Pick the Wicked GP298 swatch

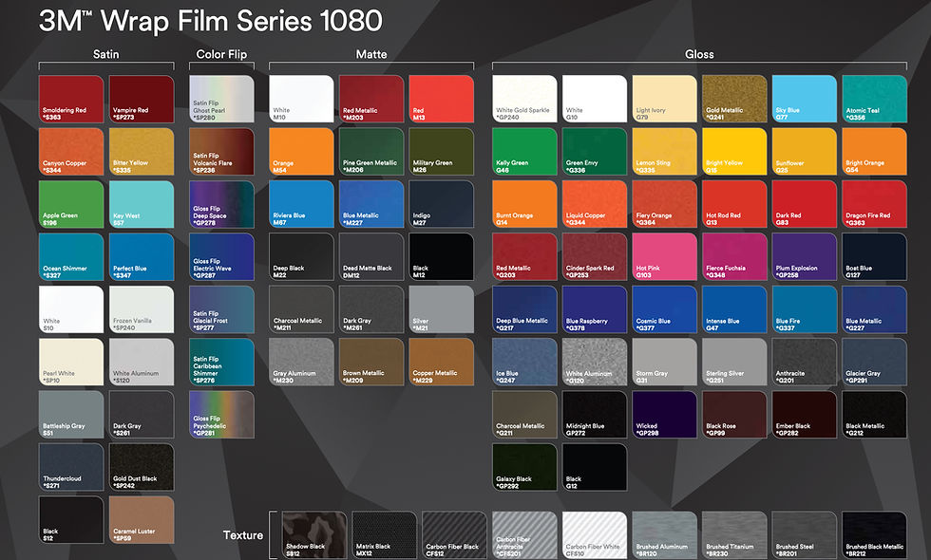pos(665,415)
